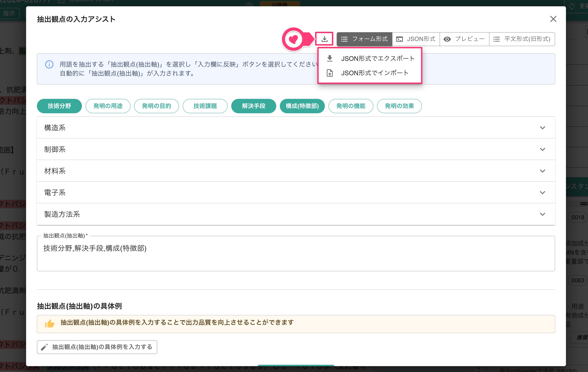Click 抽出観点(抽出軸)の具体例を入力する button
This screenshot has width=588, height=372.
click(x=97, y=347)
